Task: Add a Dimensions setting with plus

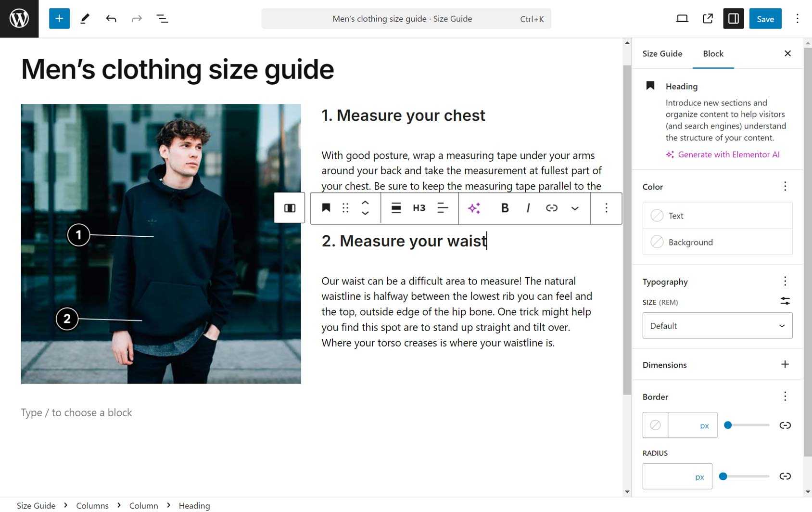Action: [785, 364]
